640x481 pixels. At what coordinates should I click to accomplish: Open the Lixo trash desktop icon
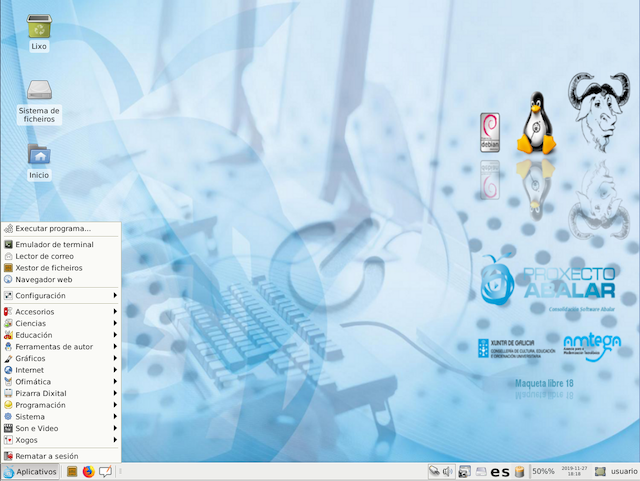(x=39, y=28)
